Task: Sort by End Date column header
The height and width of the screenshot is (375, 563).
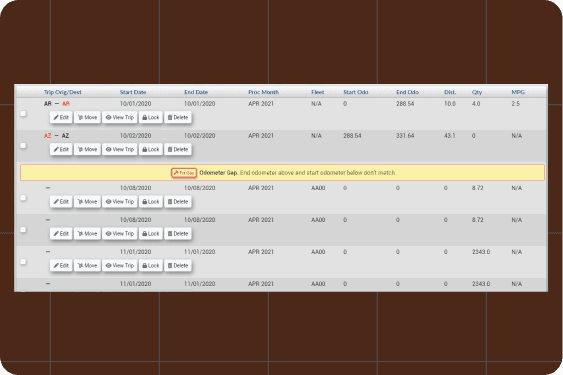Action: click(x=196, y=92)
